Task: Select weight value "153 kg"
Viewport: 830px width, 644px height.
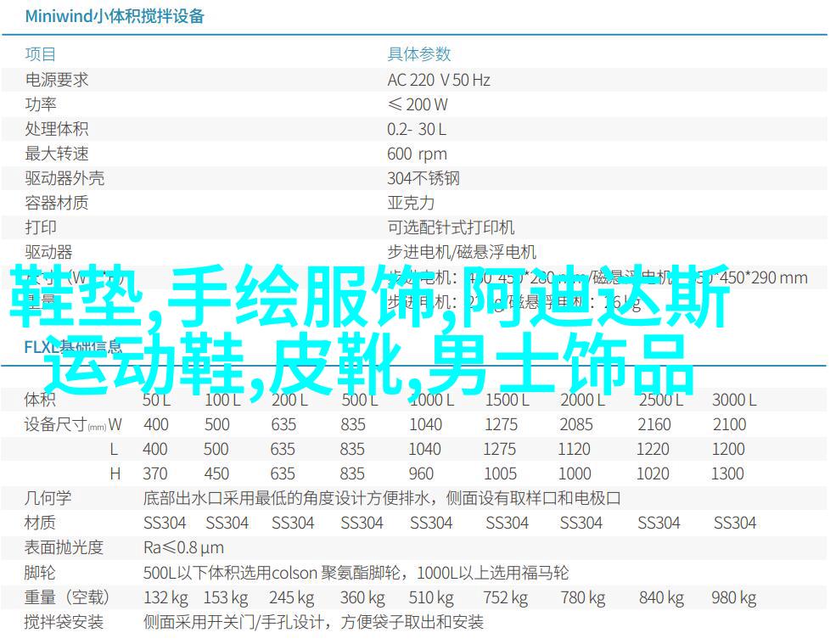Action: (226, 598)
